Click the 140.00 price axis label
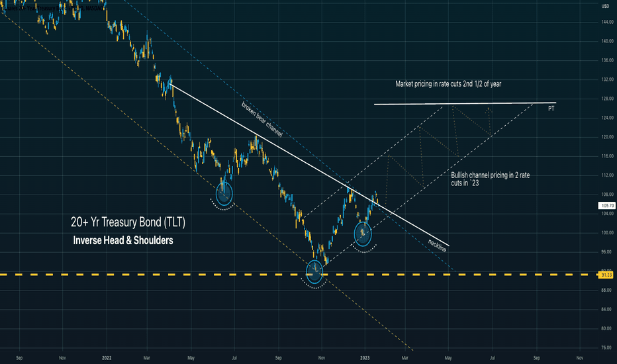This screenshot has width=617, height=364. (607, 41)
